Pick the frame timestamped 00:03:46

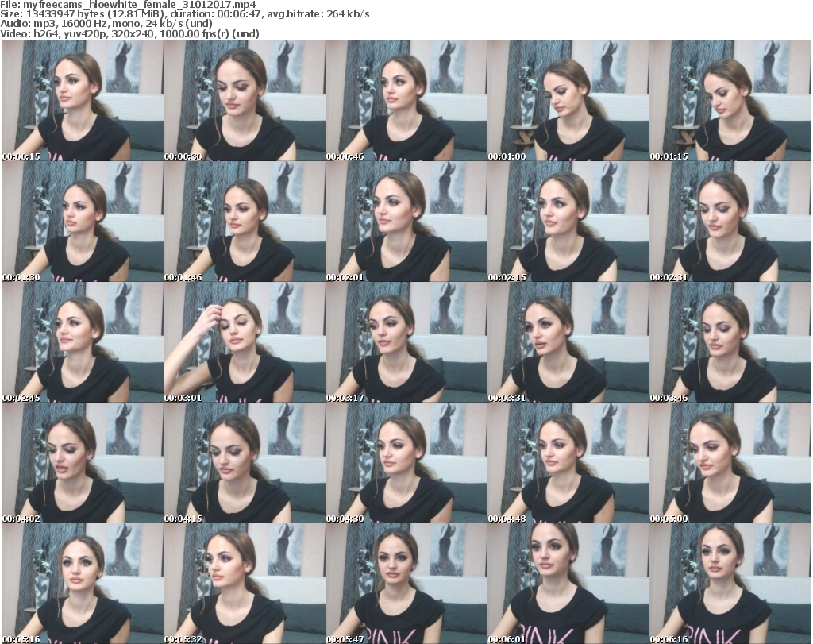(730, 342)
